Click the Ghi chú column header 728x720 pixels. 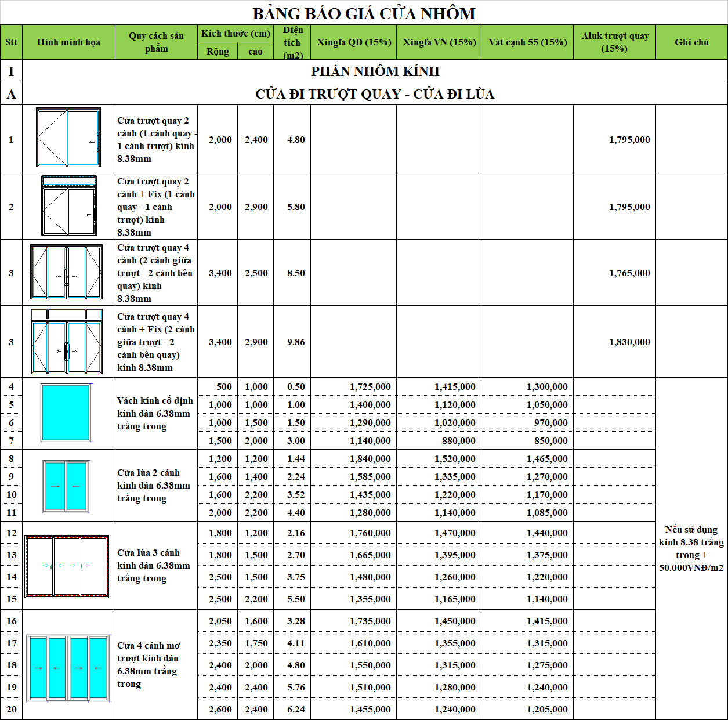point(691,42)
